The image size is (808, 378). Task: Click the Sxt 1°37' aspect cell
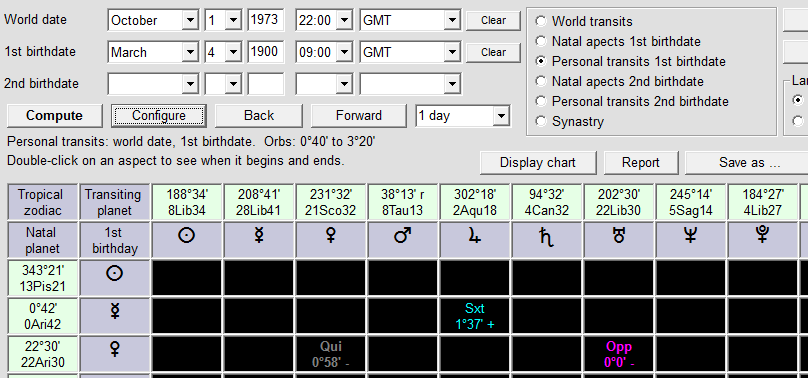pyautogui.click(x=475, y=316)
